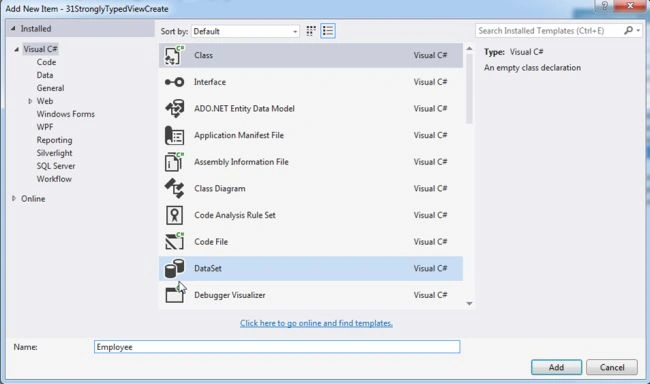Select the Debugger Visualizer icon
This screenshot has width=650, height=384.
(x=174, y=295)
